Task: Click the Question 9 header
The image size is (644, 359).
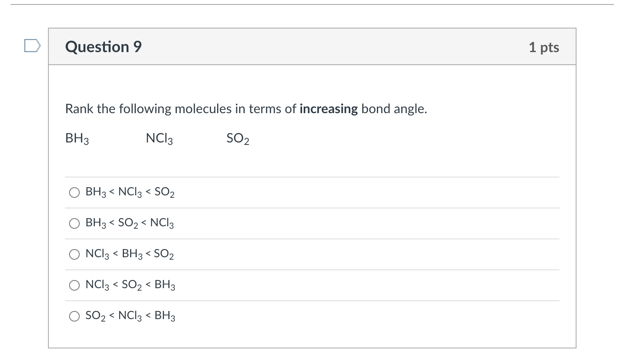Action: point(103,46)
